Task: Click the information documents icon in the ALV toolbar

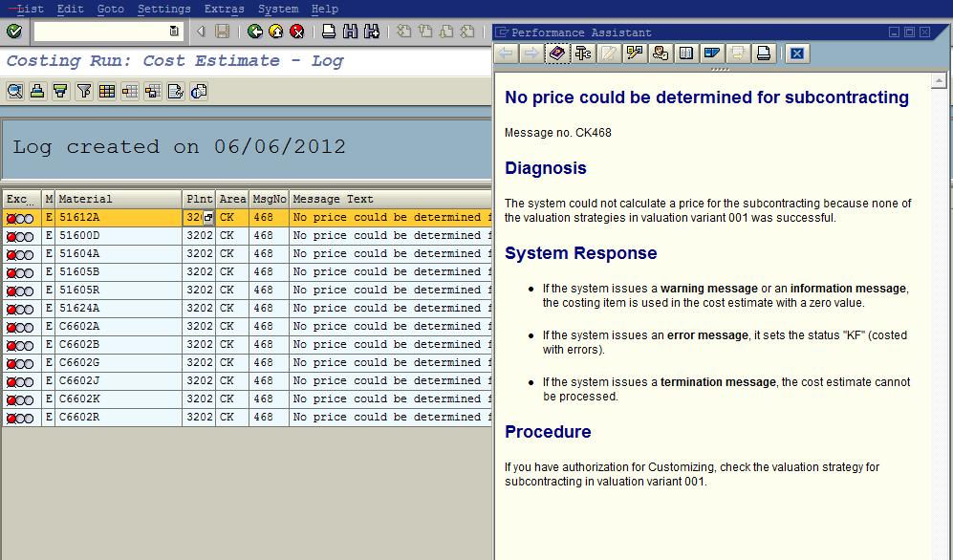Action: click(x=199, y=91)
